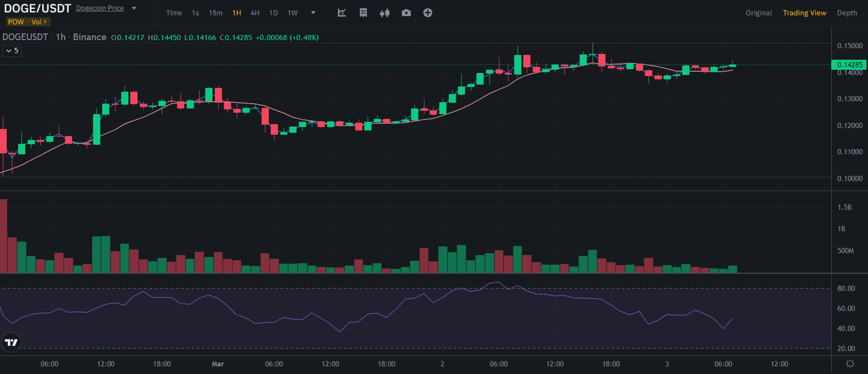Click the TradingView logo badge
868x374 pixels.
(11, 342)
